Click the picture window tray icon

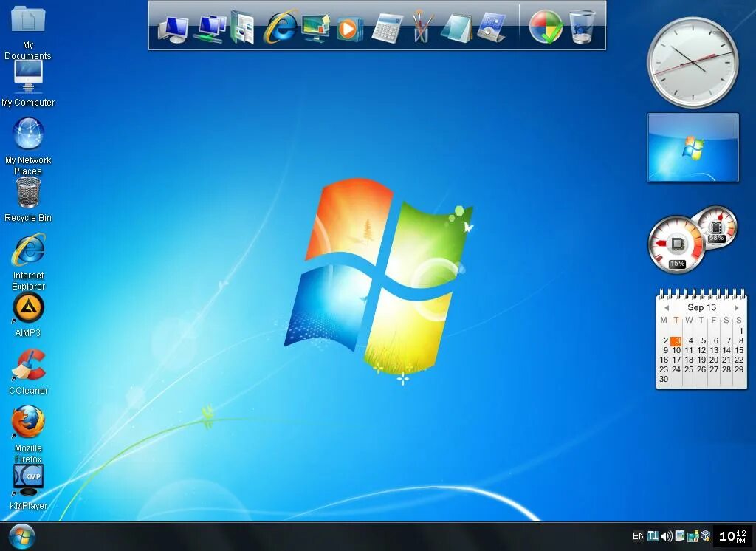click(x=680, y=536)
